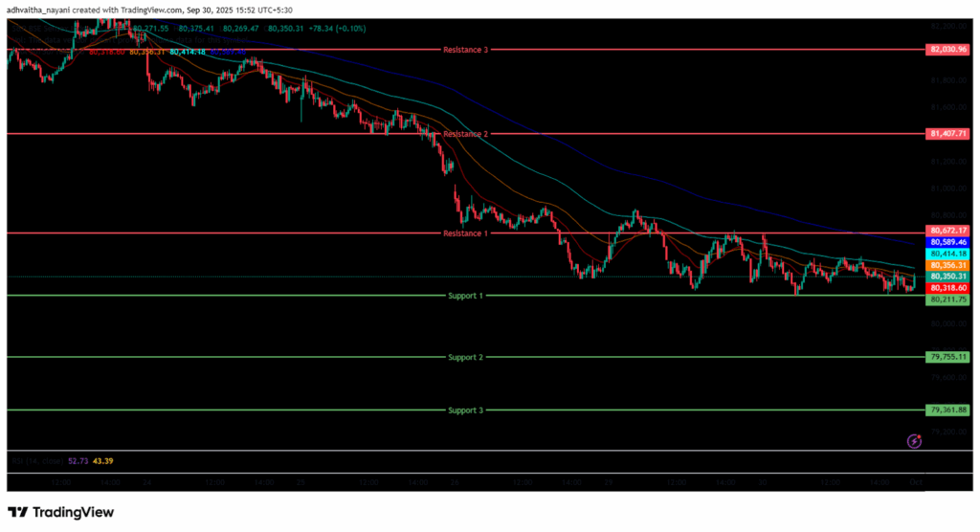Click the 79,755.11 green support price tag
Viewport: 980px width, 532px height.
click(x=948, y=357)
